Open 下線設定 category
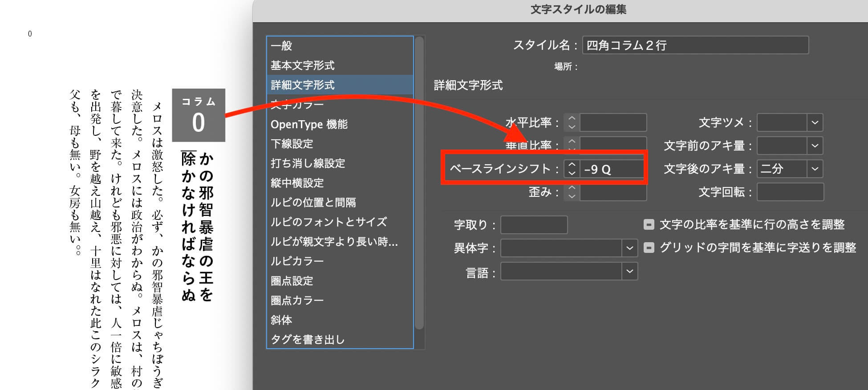 click(292, 144)
